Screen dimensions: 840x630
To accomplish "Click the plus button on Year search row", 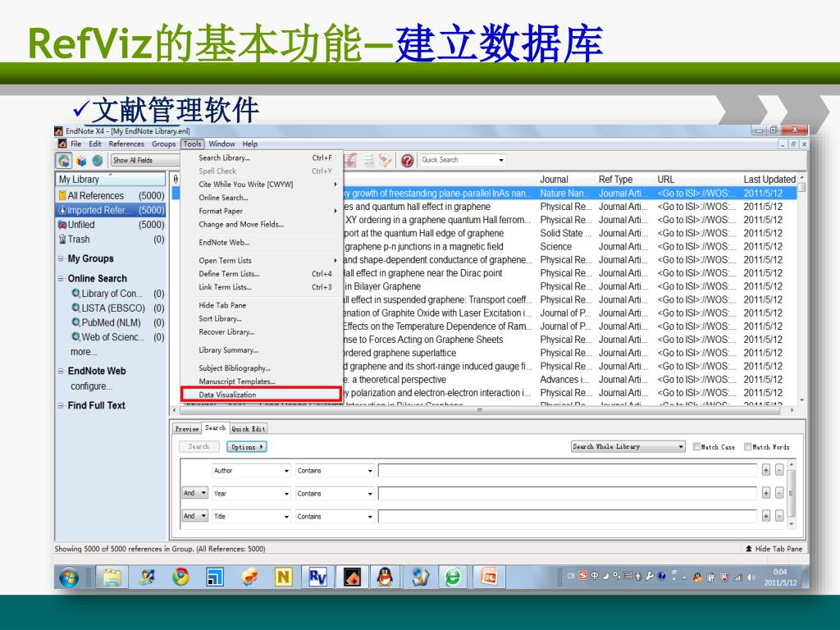I will tap(766, 493).
